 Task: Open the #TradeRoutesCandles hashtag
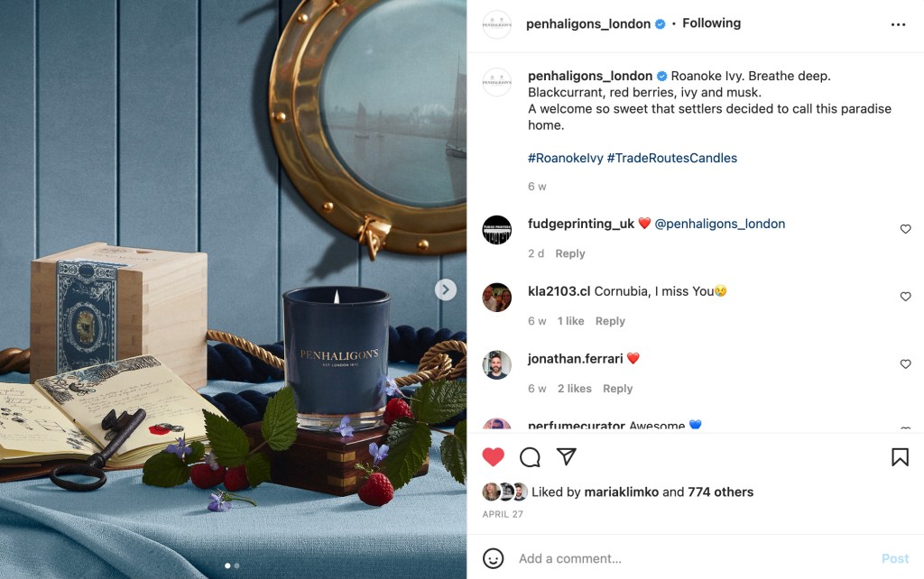(671, 158)
